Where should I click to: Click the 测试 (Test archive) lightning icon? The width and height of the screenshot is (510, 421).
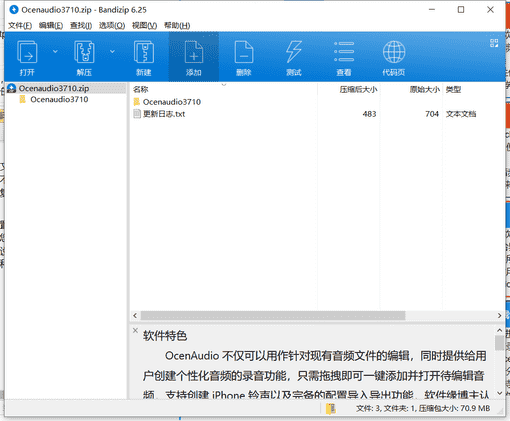click(x=294, y=52)
